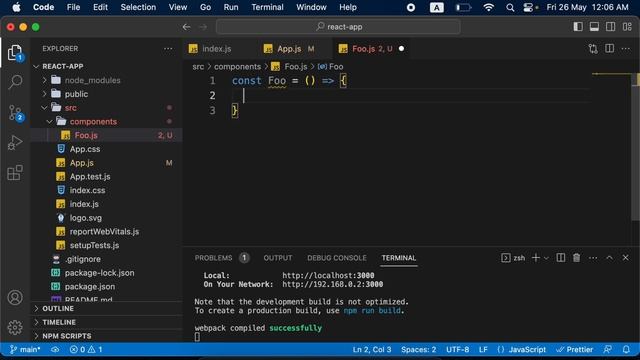Create a new terminal with plus icon
This screenshot has width=640, height=360.
(536, 258)
